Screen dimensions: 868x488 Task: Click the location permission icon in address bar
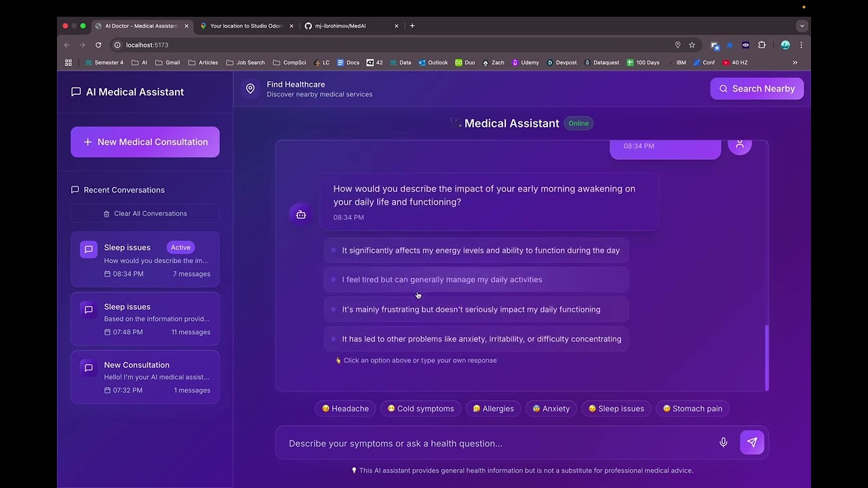coord(677,45)
